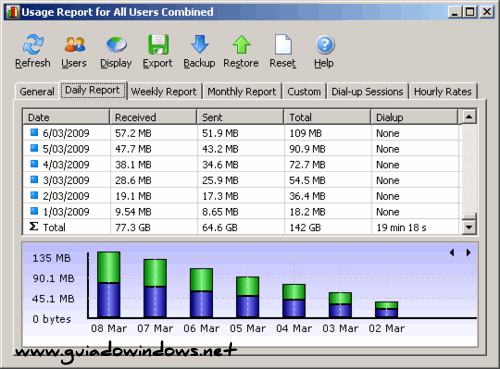Click the table scrollbar down arrow
The width and height of the screenshot is (500, 369).
coord(469,227)
